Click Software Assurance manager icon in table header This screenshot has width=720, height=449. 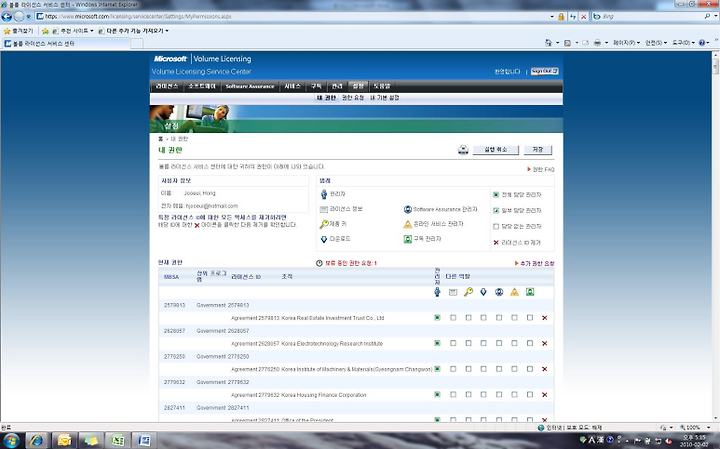coord(499,292)
